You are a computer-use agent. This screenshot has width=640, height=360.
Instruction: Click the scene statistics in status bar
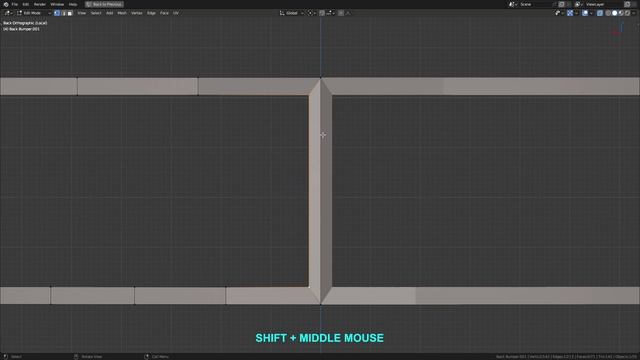click(567, 356)
